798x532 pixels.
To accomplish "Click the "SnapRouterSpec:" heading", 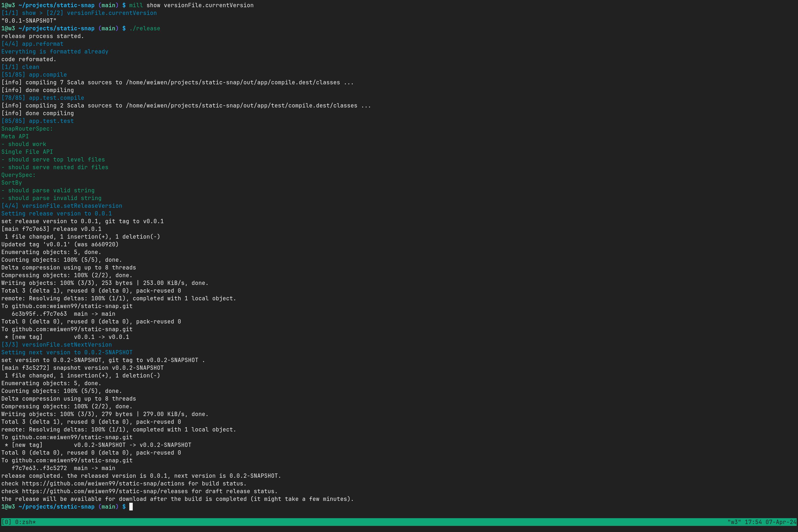I will pyautogui.click(x=27, y=129).
